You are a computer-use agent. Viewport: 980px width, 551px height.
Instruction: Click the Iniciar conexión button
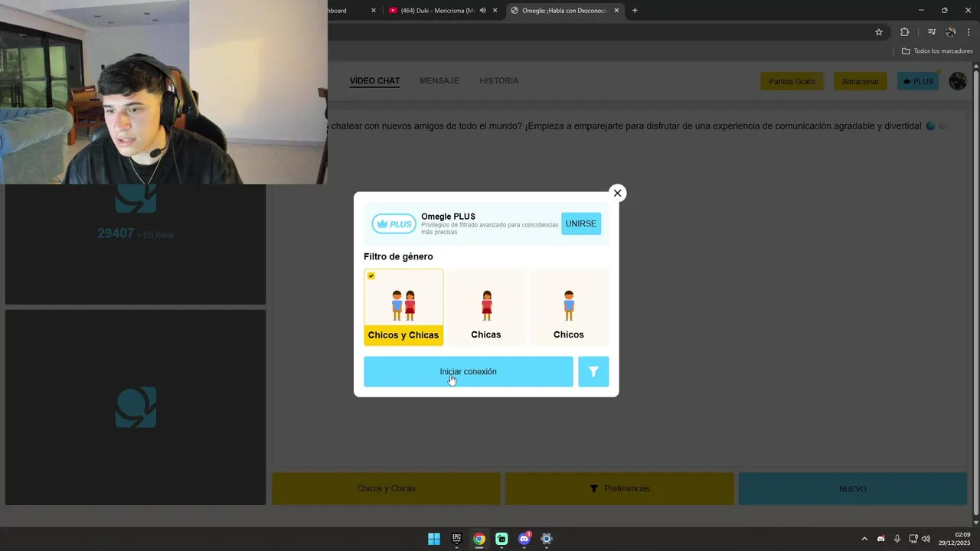click(x=468, y=372)
